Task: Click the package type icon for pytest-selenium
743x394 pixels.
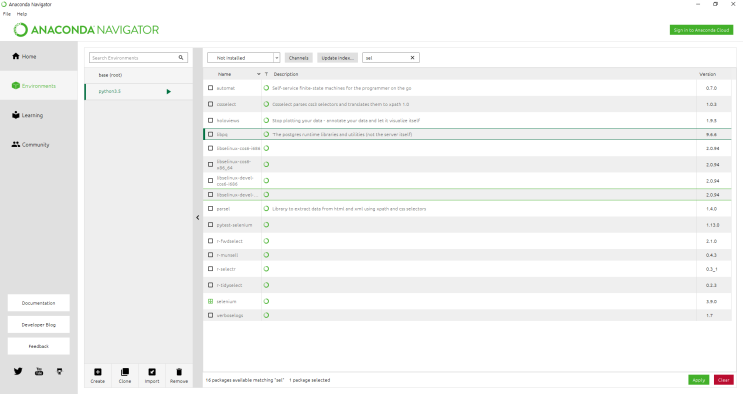Action: (x=266, y=225)
